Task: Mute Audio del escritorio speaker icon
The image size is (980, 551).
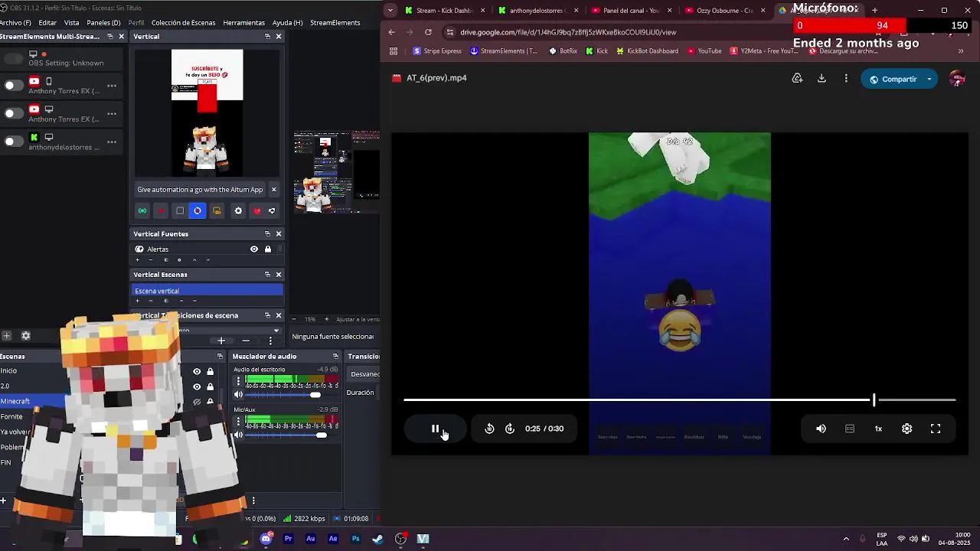Action: 238,395
